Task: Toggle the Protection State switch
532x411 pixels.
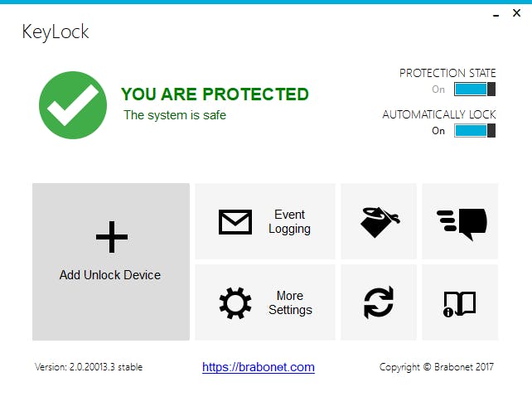Action: [x=474, y=89]
